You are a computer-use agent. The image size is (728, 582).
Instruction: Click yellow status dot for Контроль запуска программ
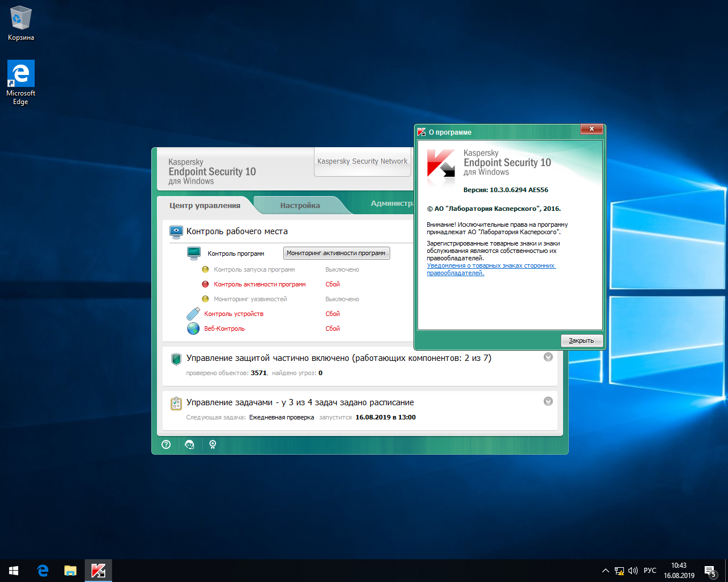tap(205, 269)
